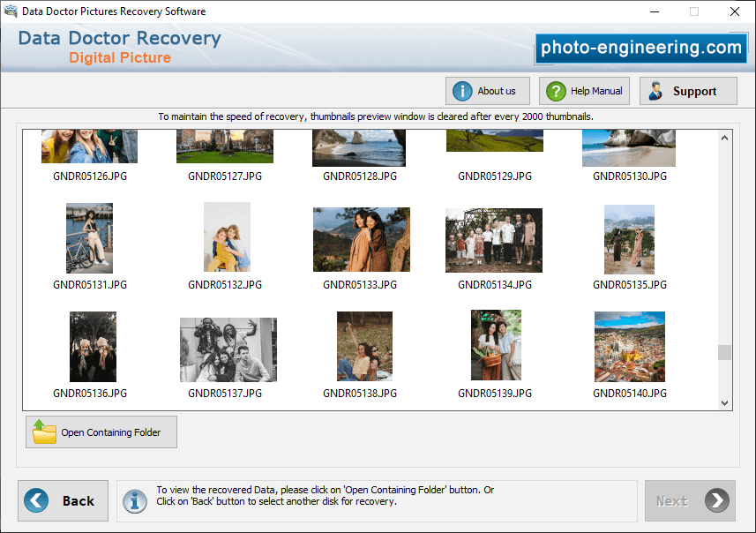Click the Next arrow icon
This screenshot has height=533, width=756.
pyautogui.click(x=717, y=500)
